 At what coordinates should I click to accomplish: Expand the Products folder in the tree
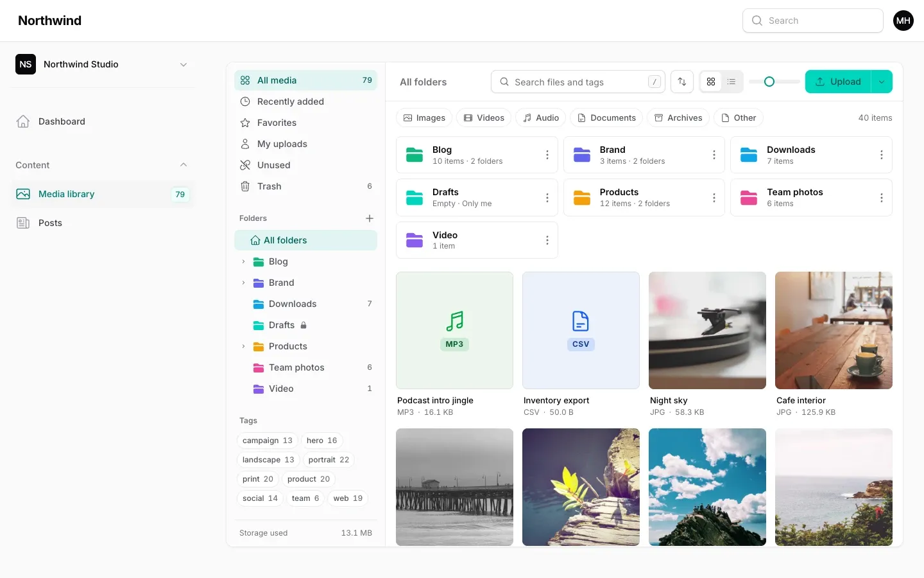coord(243,346)
